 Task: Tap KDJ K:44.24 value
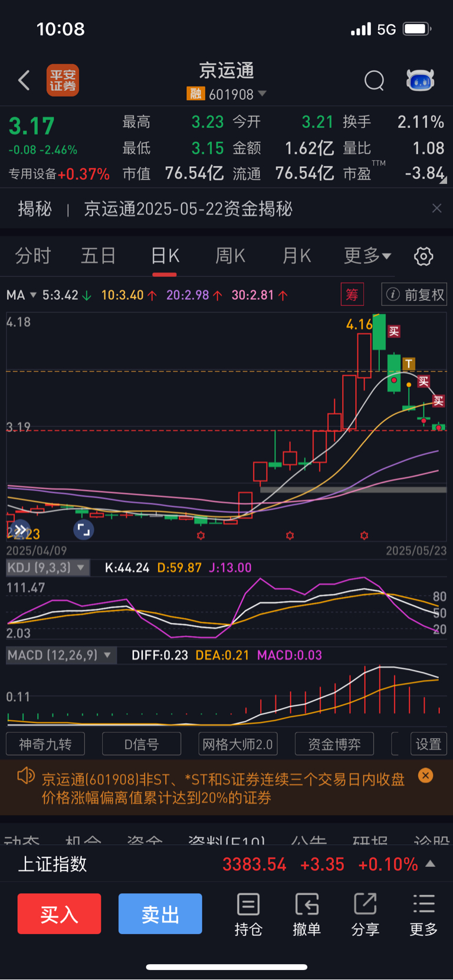point(127,567)
